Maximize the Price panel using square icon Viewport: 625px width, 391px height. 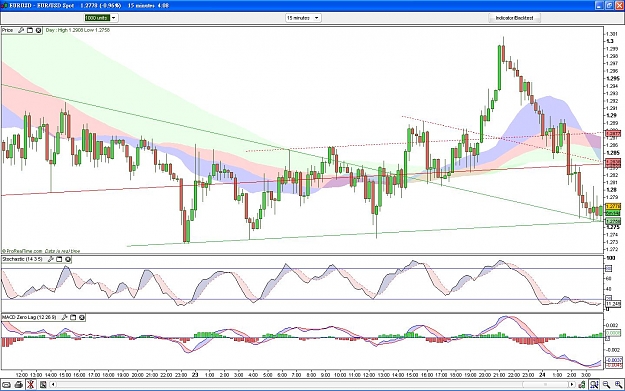[x=30, y=30]
